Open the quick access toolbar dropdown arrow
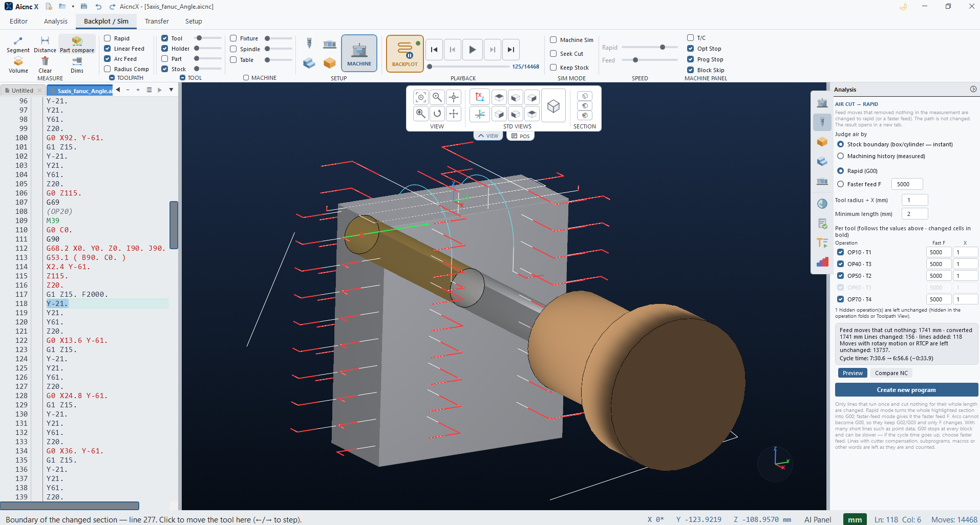 point(73,7)
